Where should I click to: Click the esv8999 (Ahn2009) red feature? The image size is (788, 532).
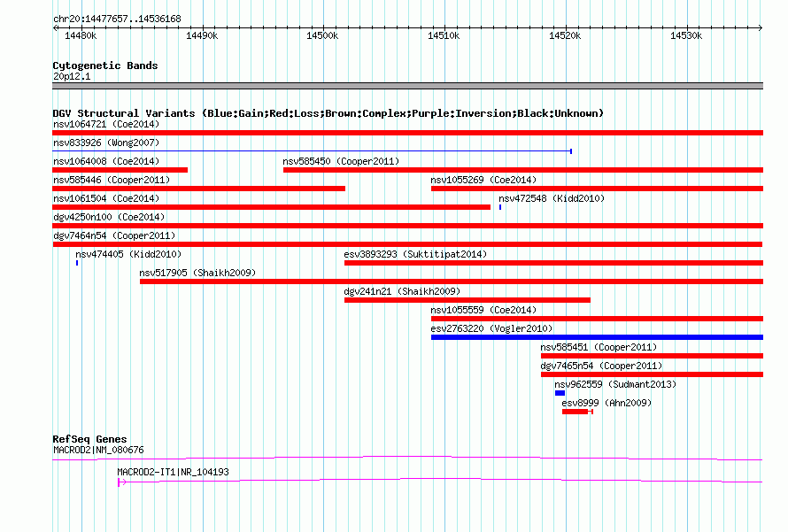pyautogui.click(x=577, y=412)
